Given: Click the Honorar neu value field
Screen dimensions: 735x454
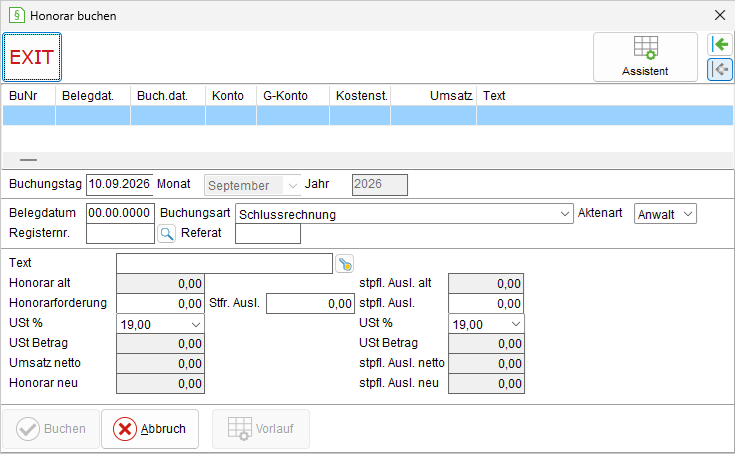Looking at the screenshot, I should tap(160, 384).
